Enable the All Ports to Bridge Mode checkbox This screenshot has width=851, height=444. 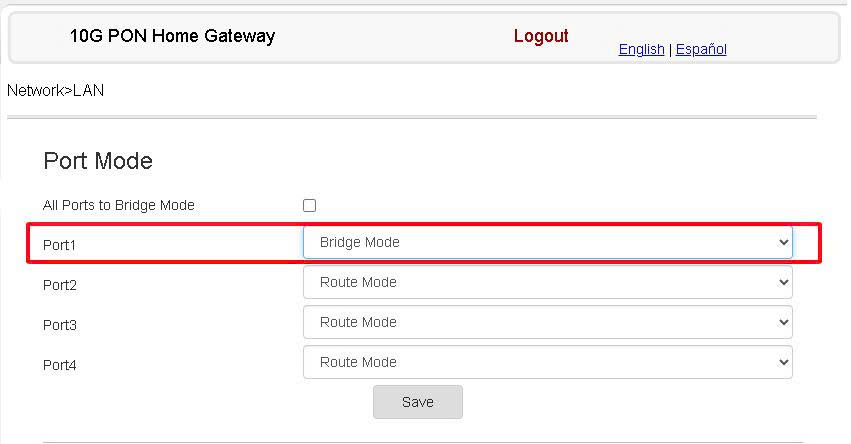309,205
